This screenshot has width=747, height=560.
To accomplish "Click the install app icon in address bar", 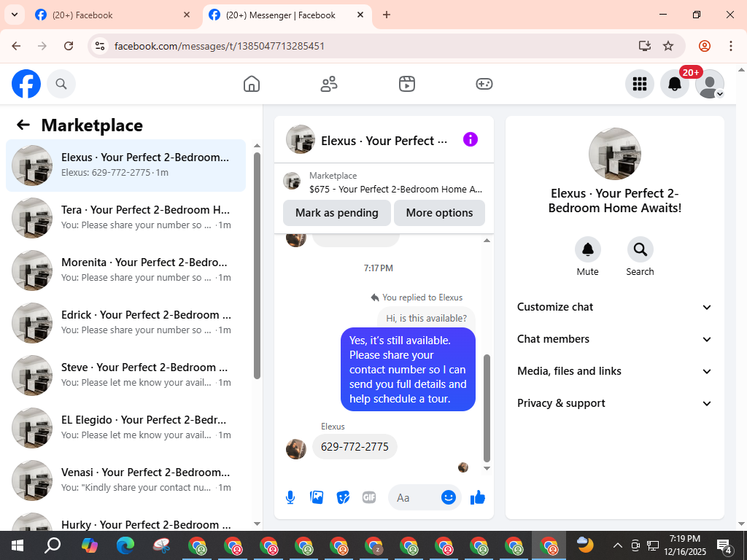I will 645,46.
